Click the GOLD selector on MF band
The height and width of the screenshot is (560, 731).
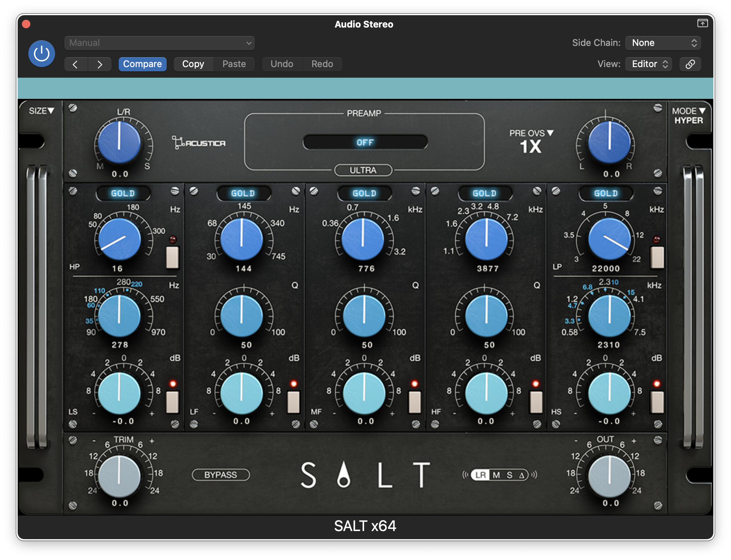click(364, 193)
